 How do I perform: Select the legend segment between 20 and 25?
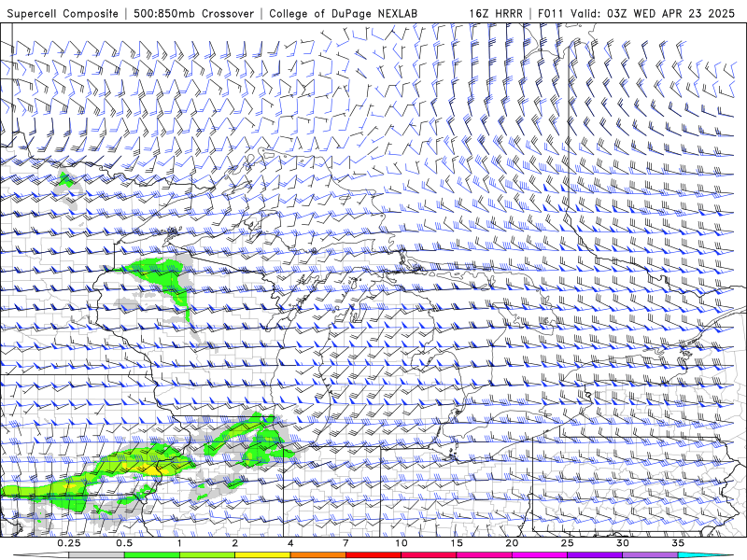(540, 555)
